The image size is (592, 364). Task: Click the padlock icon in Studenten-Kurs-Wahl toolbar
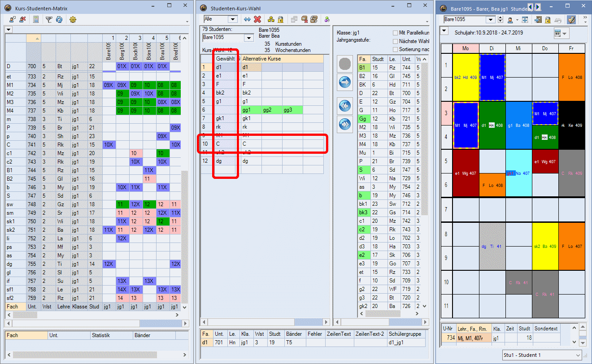click(x=280, y=19)
